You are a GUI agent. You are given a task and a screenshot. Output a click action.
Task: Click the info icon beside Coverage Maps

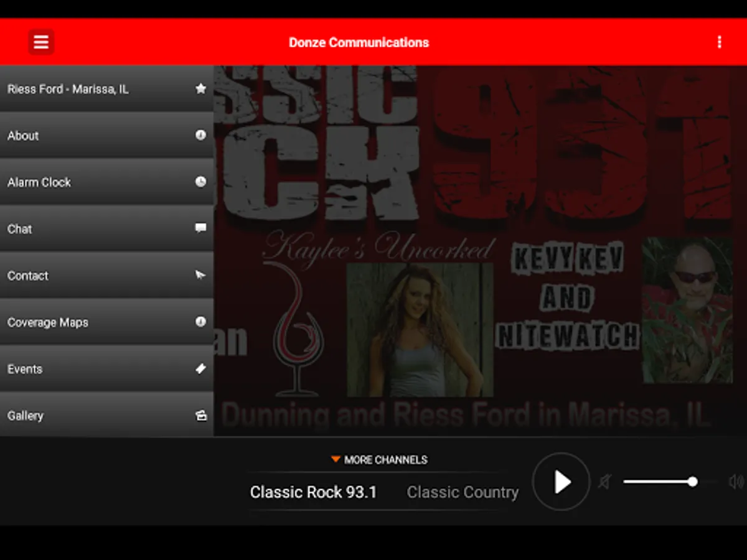200,322
